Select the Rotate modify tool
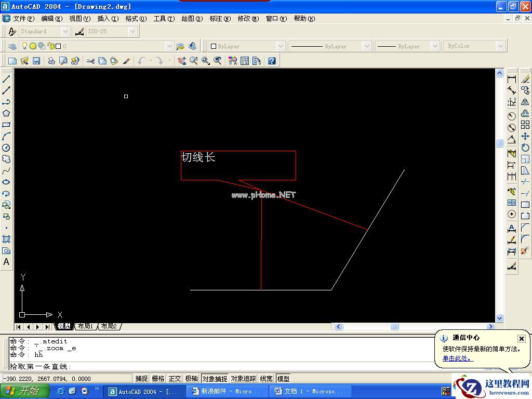The height and width of the screenshot is (399, 532). tap(525, 148)
